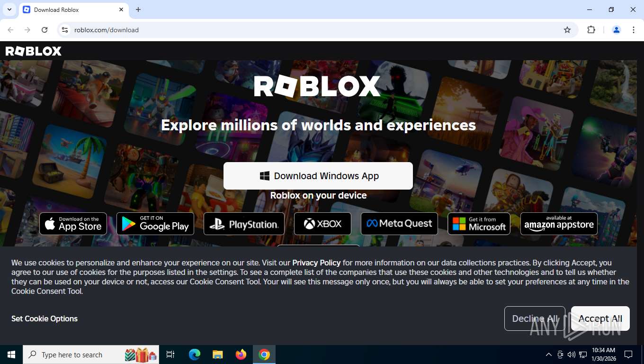Open the browser Extensions puzzle icon
Image resolution: width=644 pixels, height=364 pixels.
(x=591, y=30)
